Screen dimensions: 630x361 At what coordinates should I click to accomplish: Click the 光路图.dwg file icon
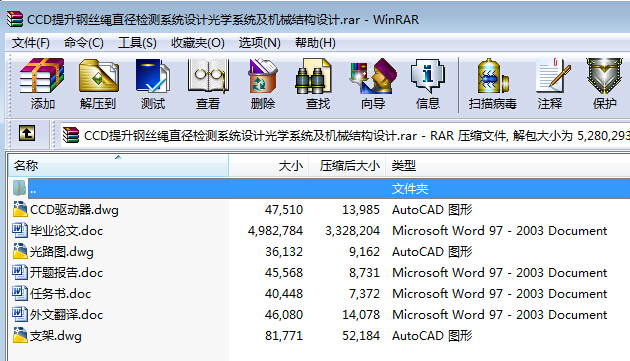click(x=20, y=251)
